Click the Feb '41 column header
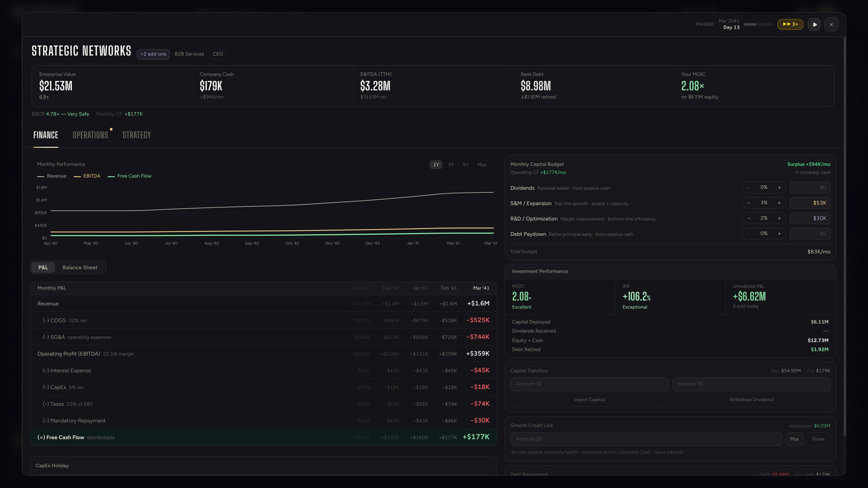868x488 pixels. [449, 288]
